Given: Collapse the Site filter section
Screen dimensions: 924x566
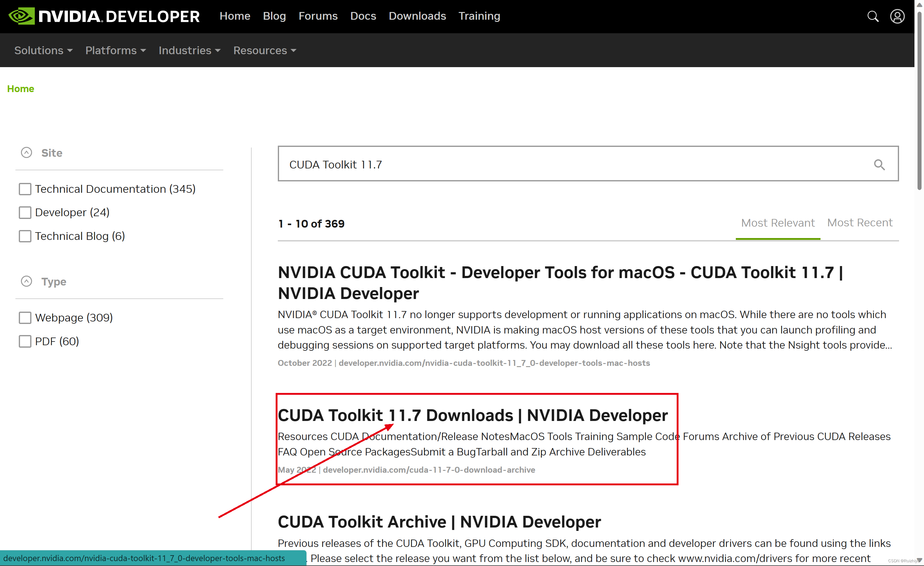Looking at the screenshot, I should click(26, 152).
